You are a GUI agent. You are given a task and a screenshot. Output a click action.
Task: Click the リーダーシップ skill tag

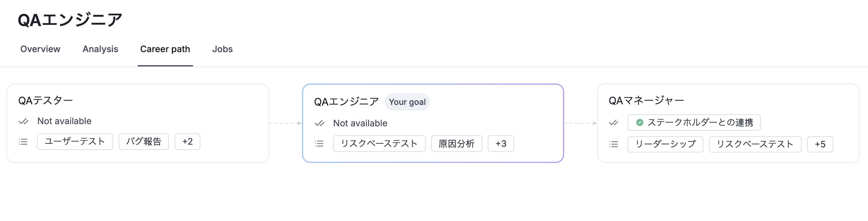(665, 145)
